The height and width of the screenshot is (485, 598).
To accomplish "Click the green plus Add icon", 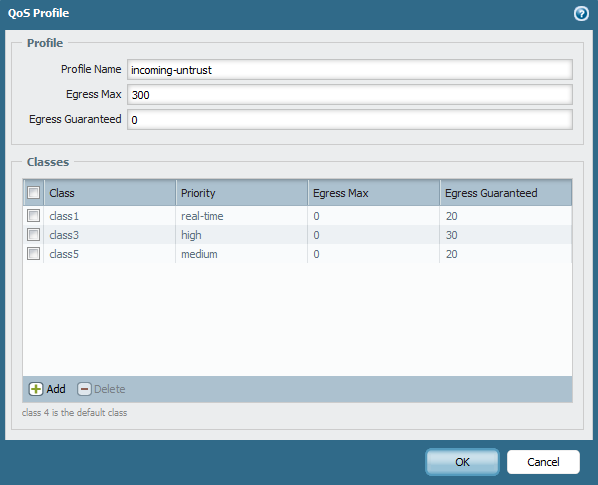I will click(x=36, y=389).
